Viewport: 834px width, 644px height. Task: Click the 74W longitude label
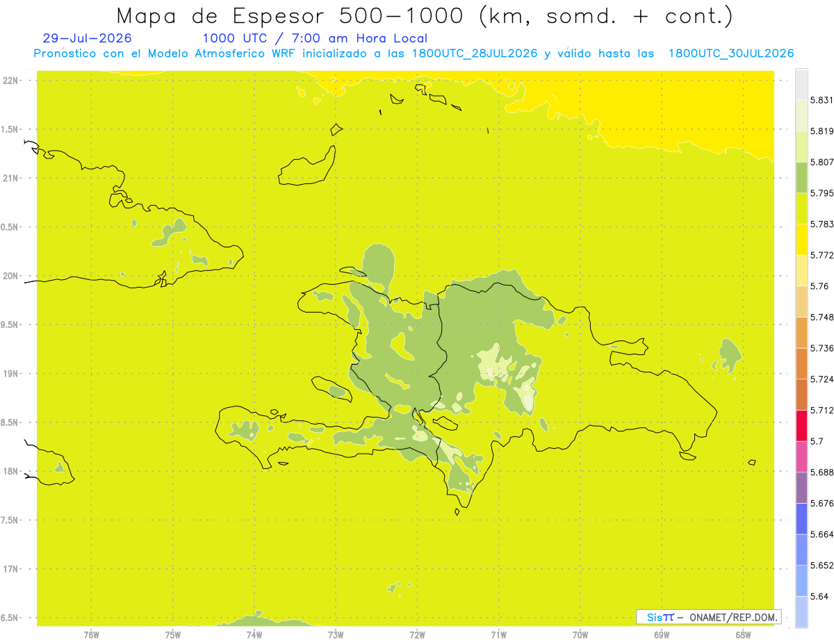254,635
